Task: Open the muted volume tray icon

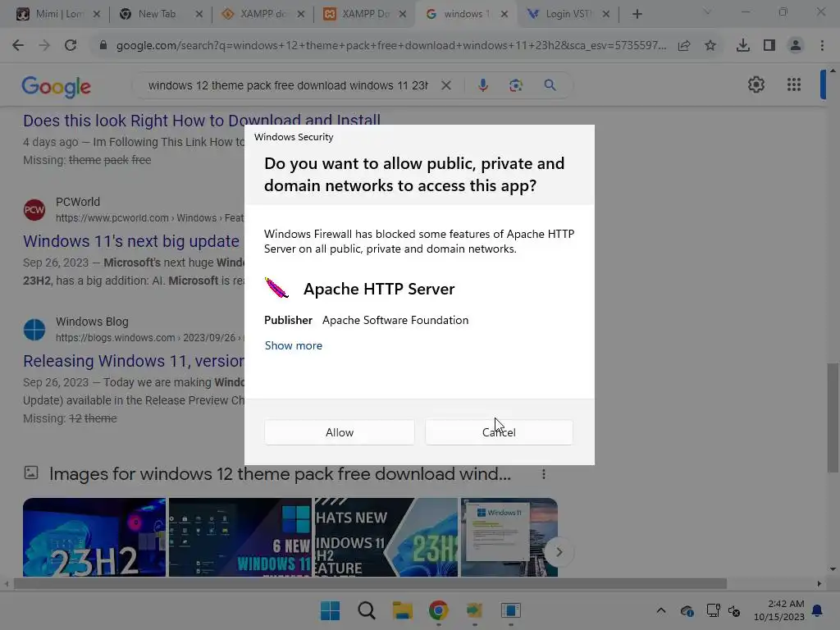Action: pos(734,610)
